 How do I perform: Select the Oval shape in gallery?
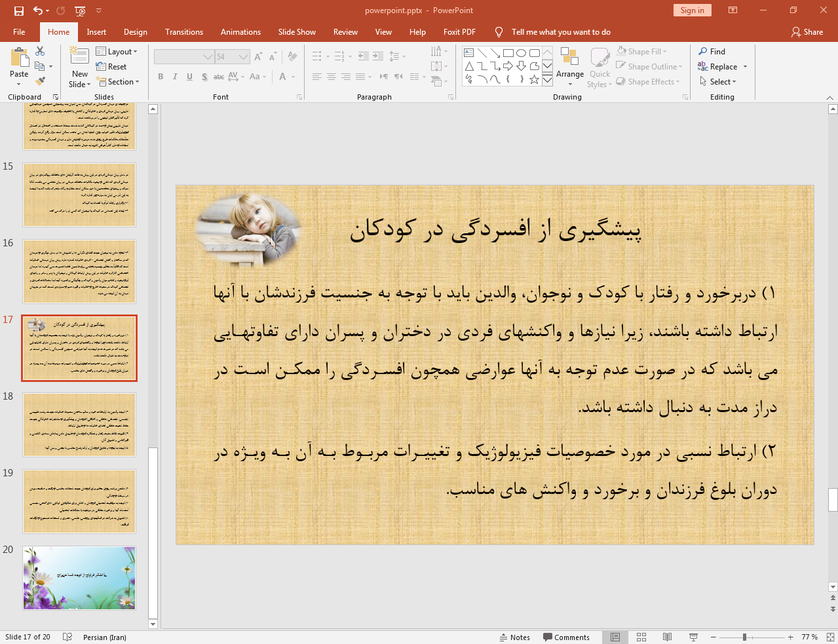point(522,53)
